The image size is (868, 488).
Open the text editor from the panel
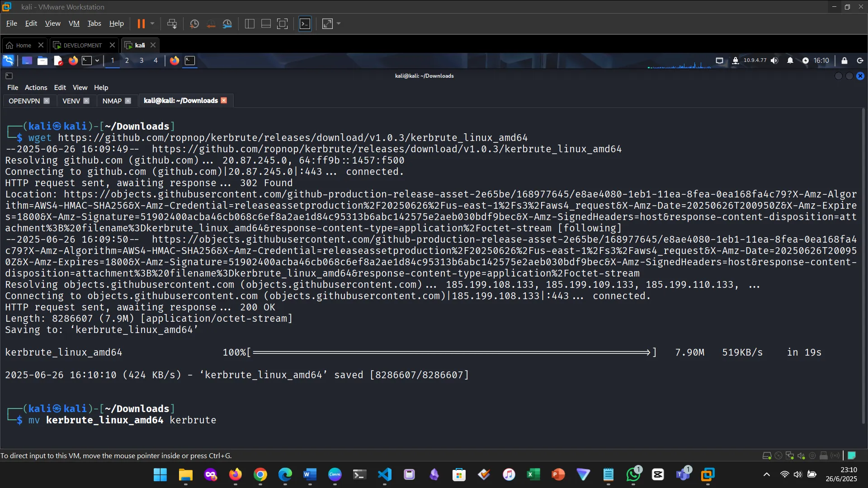58,60
